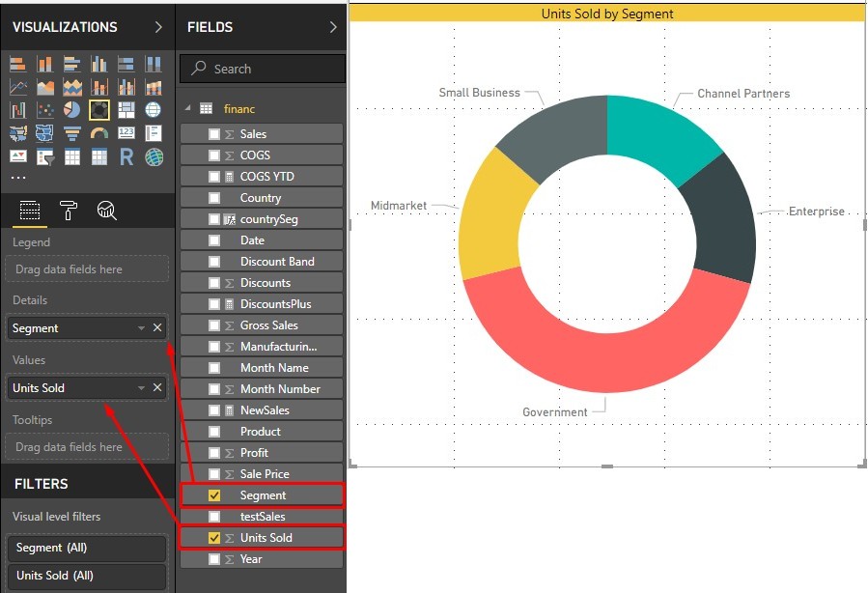The height and width of the screenshot is (593, 868).
Task: Select the multi-row card visualization
Action: coord(154,133)
